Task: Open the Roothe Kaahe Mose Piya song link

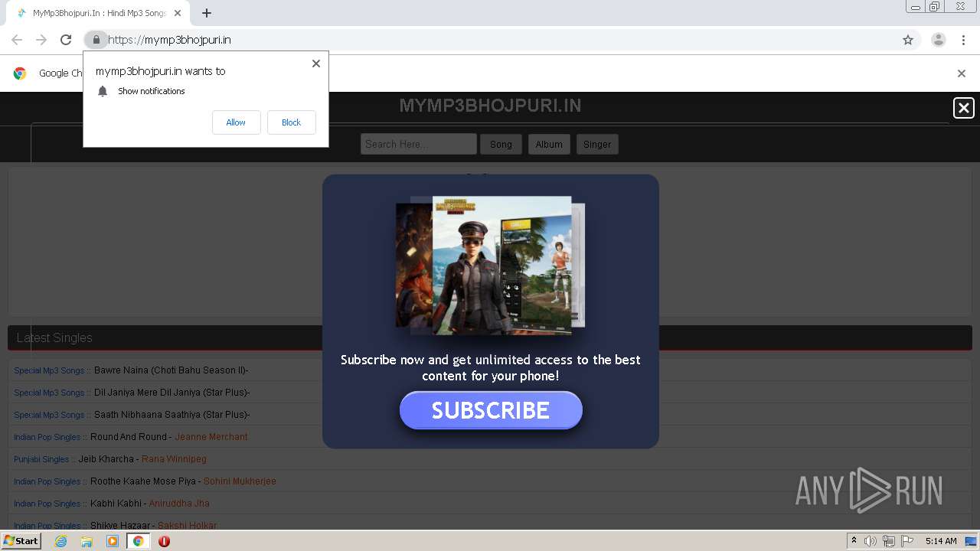Action: point(142,481)
